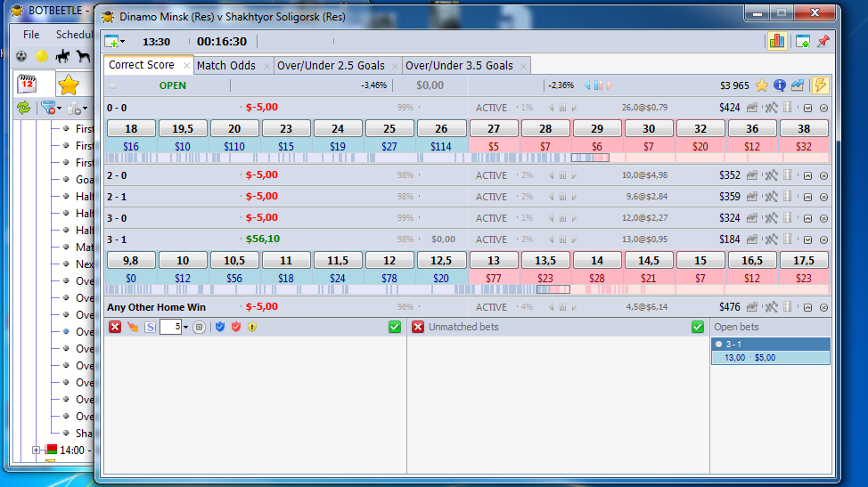Switch to the Match Odds tab
The width and height of the screenshot is (868, 487).
click(225, 65)
